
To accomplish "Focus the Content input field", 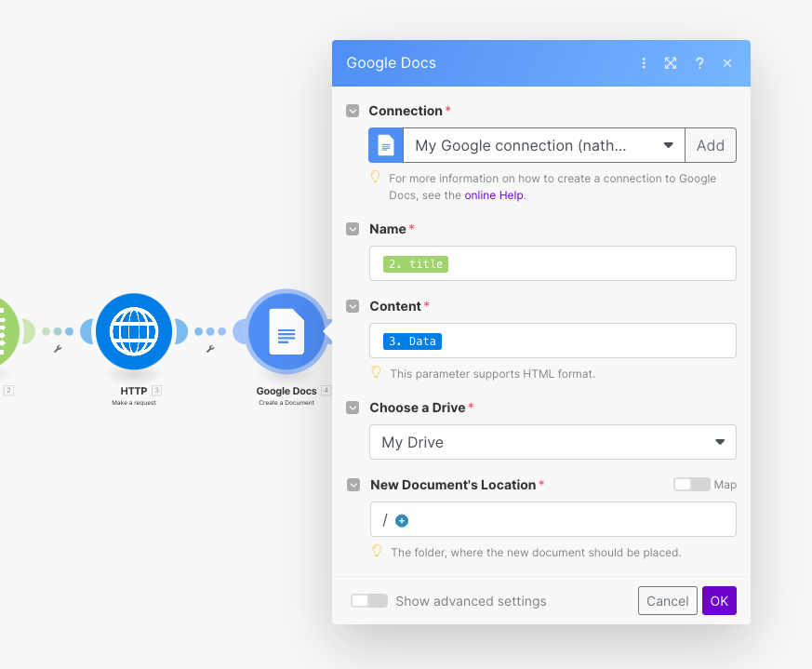I will tap(552, 341).
